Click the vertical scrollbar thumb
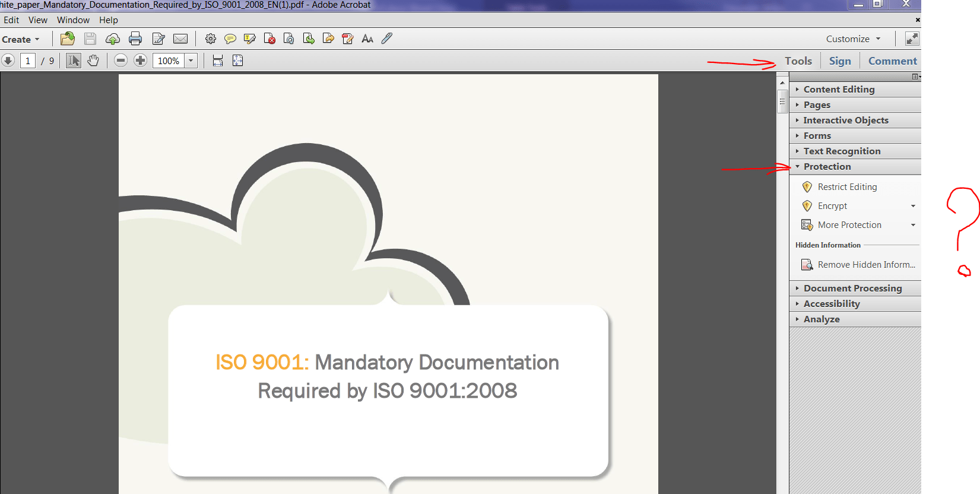The height and width of the screenshot is (494, 980). point(782,101)
